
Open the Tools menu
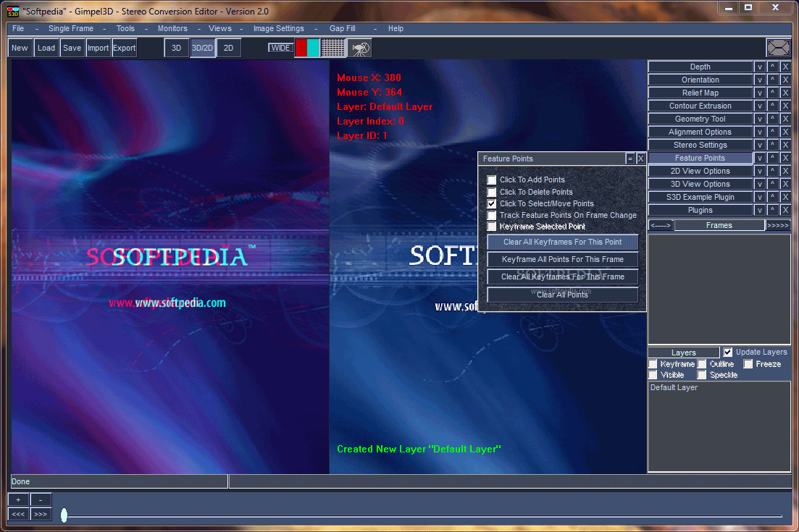(x=125, y=28)
